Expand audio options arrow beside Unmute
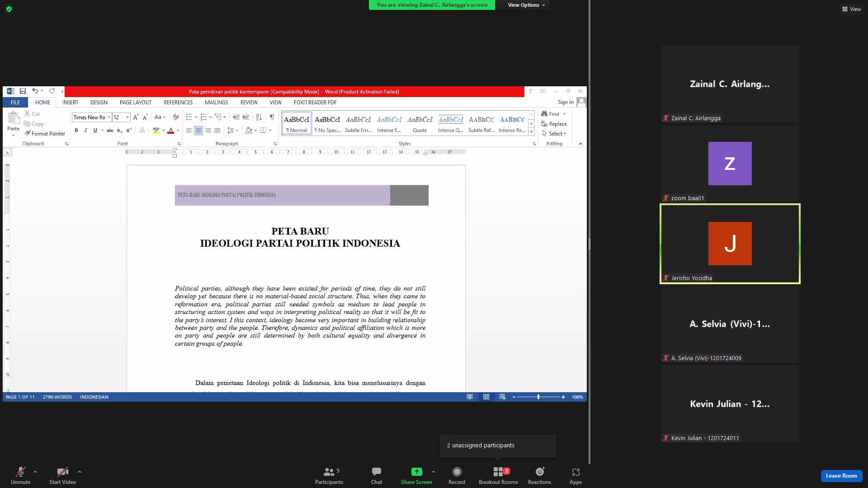 tap(35, 472)
